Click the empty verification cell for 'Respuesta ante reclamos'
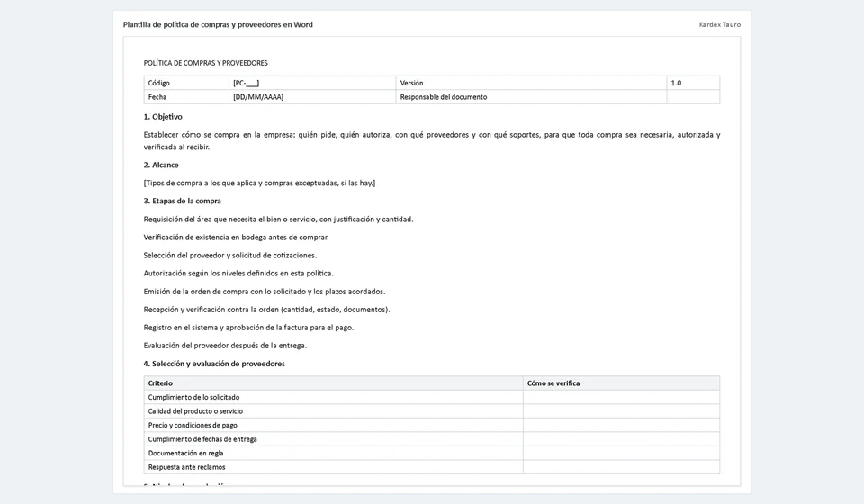This screenshot has height=504, width=864. click(x=622, y=467)
